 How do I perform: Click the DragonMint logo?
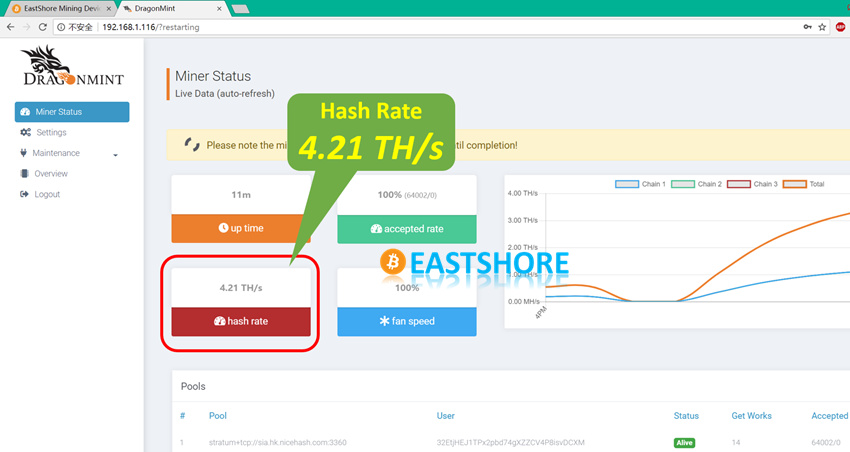pyautogui.click(x=73, y=66)
